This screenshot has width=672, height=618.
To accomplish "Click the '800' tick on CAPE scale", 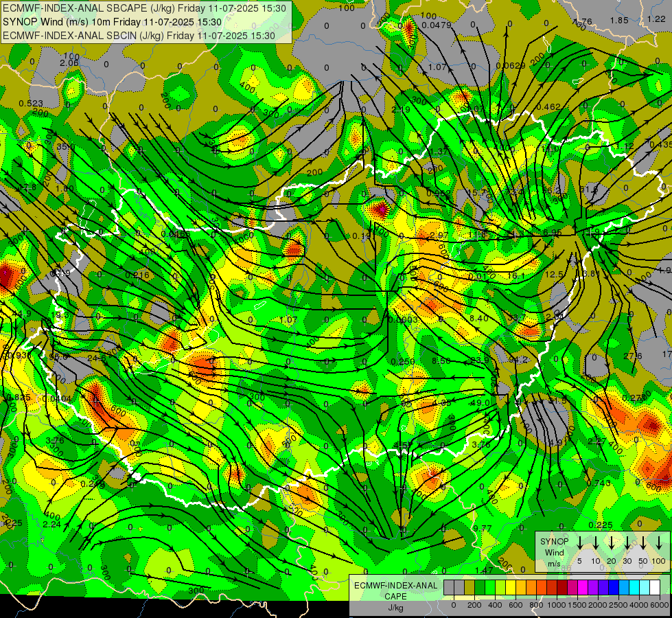I will coord(536,605).
